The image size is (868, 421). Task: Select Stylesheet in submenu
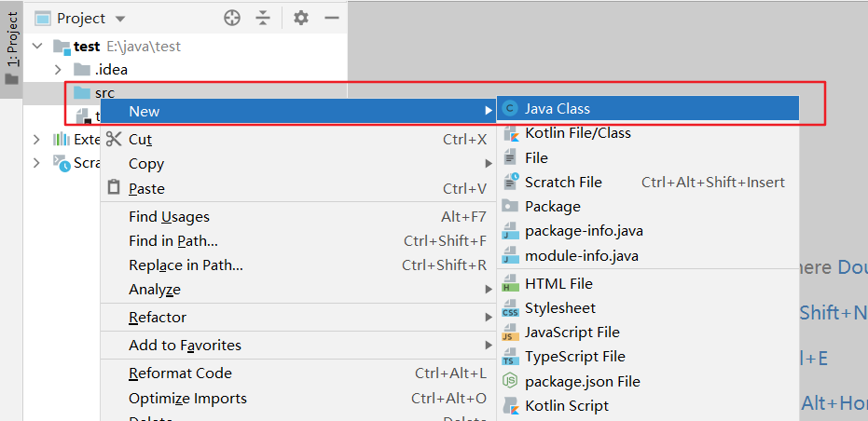pyautogui.click(x=648, y=308)
